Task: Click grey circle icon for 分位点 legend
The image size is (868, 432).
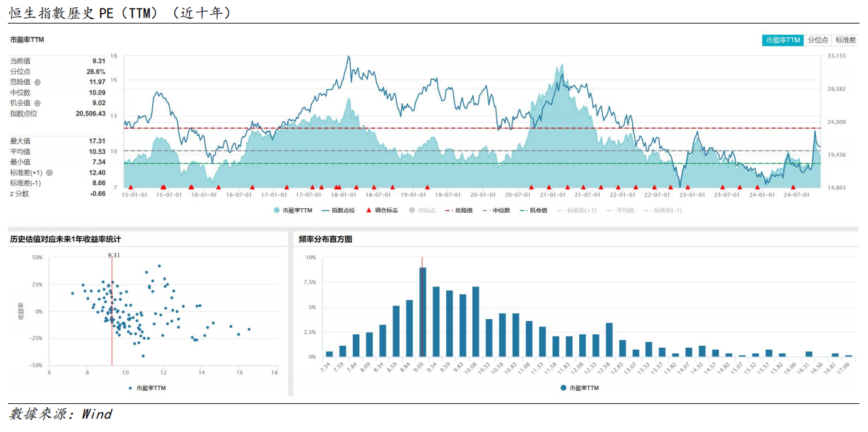Action: (411, 210)
